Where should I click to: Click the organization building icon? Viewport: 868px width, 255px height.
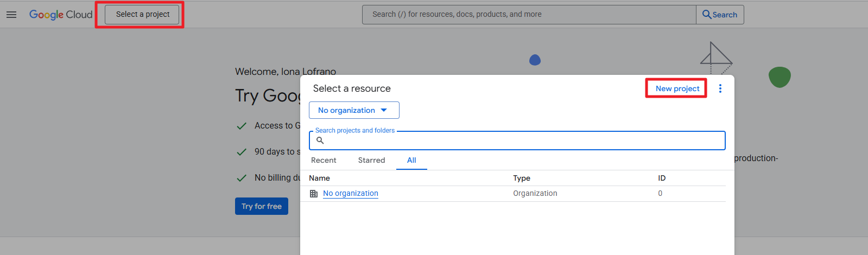click(x=314, y=194)
